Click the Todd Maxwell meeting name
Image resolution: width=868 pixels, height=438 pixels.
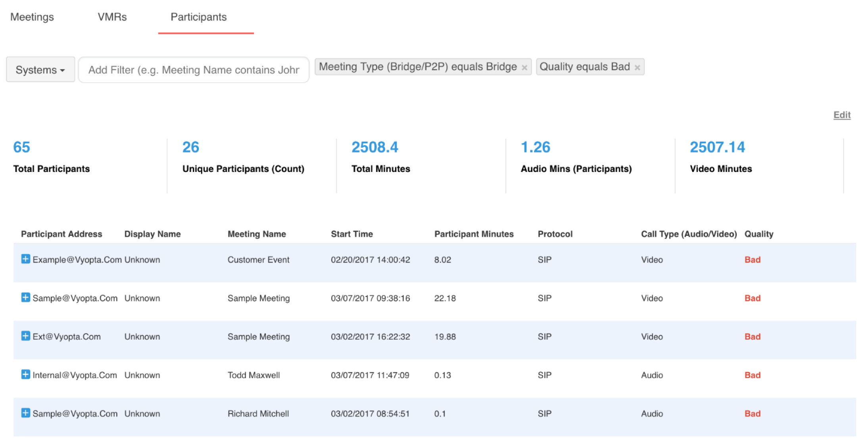click(x=253, y=375)
